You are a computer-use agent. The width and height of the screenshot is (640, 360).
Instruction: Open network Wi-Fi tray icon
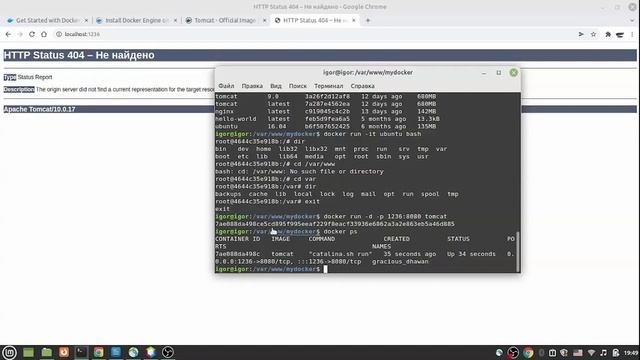591,353
